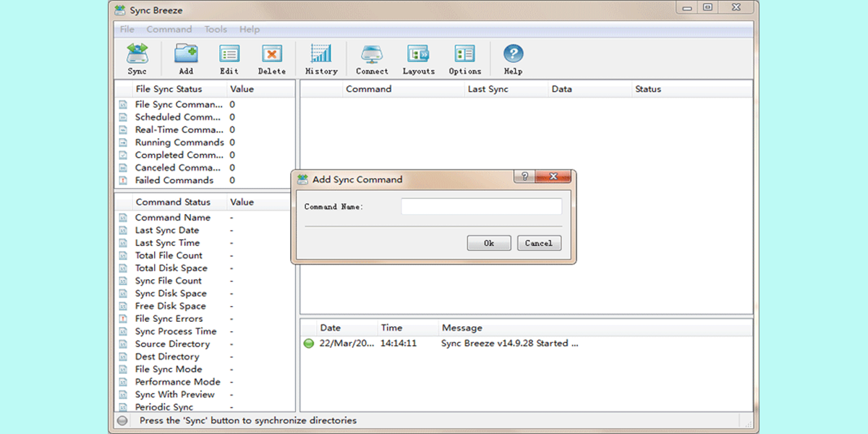Click the Help question mark icon

pyautogui.click(x=513, y=54)
